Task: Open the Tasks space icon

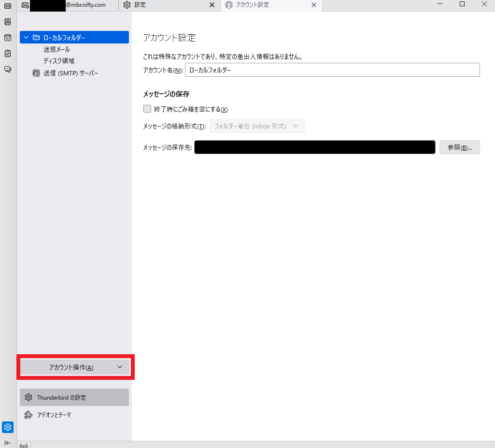Action: pyautogui.click(x=8, y=53)
